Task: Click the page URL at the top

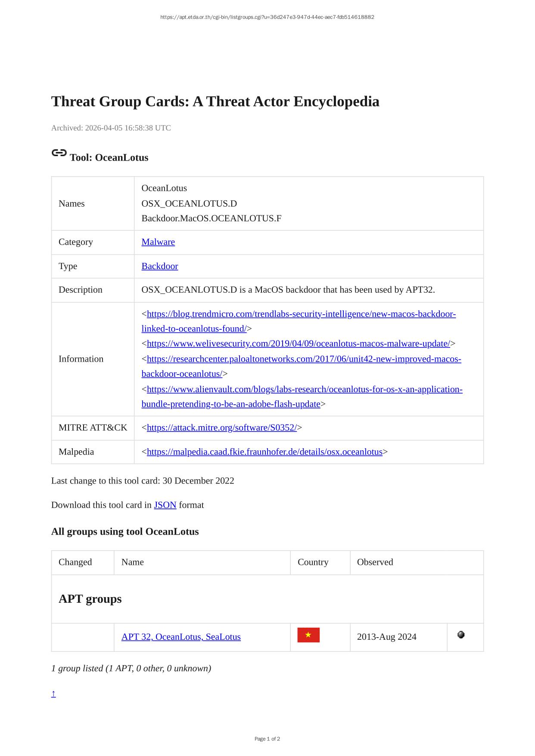Action: point(267,17)
